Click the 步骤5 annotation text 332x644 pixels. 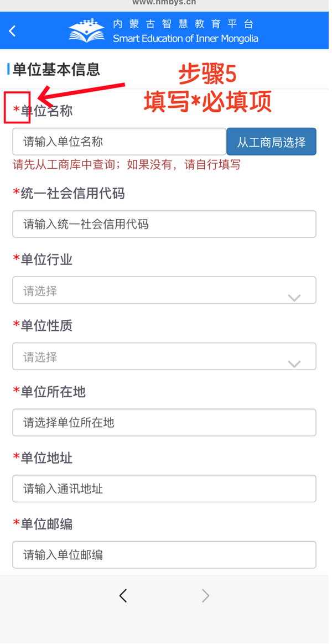(207, 75)
